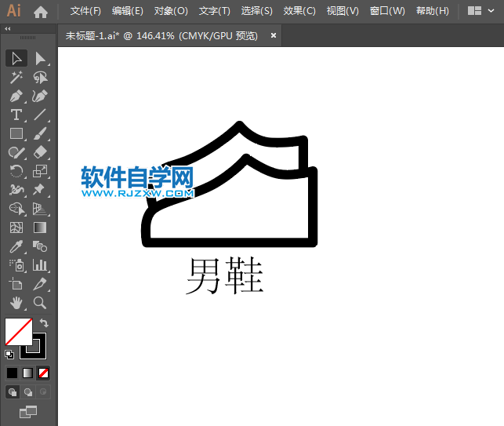This screenshot has width=504, height=426.
Task: Open the 窗口(W) menu
Action: pos(387,11)
